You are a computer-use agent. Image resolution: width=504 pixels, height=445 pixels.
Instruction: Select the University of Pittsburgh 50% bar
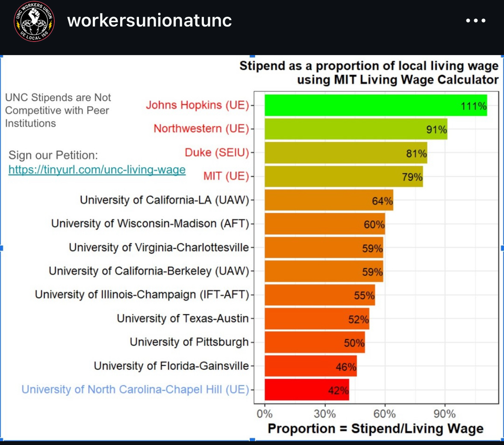click(315, 342)
